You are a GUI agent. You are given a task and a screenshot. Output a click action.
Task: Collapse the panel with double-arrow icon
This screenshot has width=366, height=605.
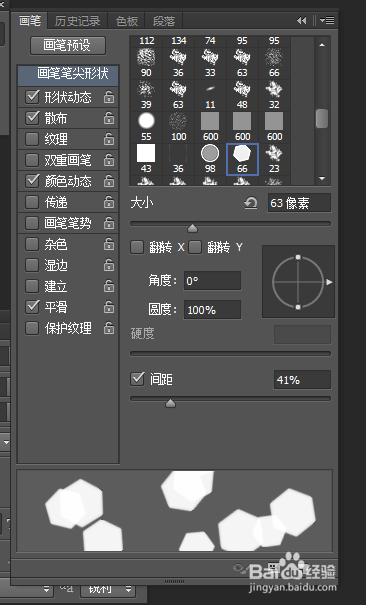(302, 20)
